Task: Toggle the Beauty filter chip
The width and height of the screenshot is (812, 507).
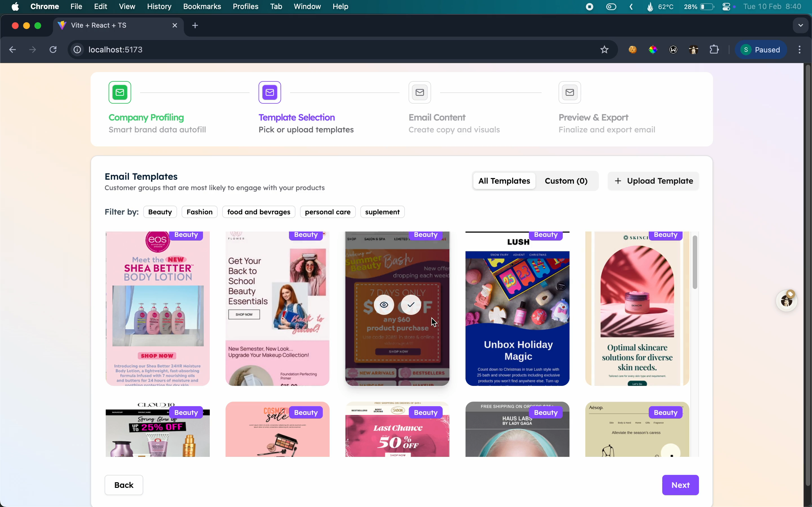Action: point(160,212)
